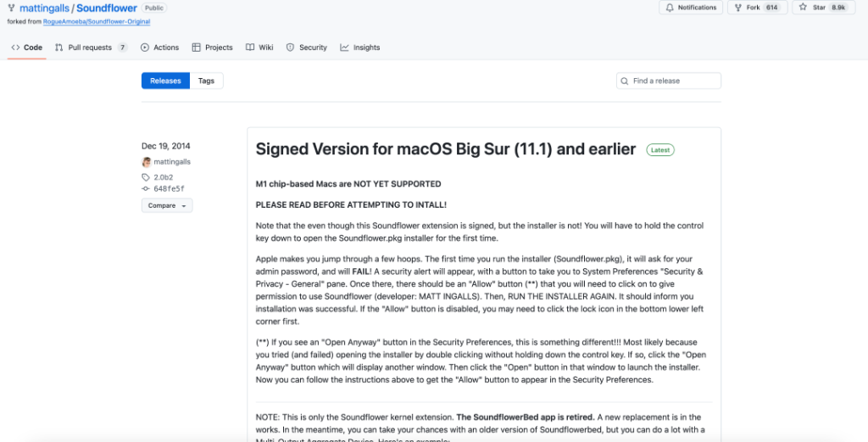
Task: Click the Find a release search field
Action: click(674, 81)
